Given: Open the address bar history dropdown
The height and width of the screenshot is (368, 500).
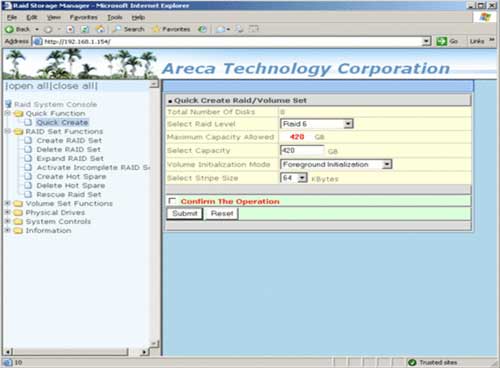Looking at the screenshot, I should pyautogui.click(x=426, y=42).
